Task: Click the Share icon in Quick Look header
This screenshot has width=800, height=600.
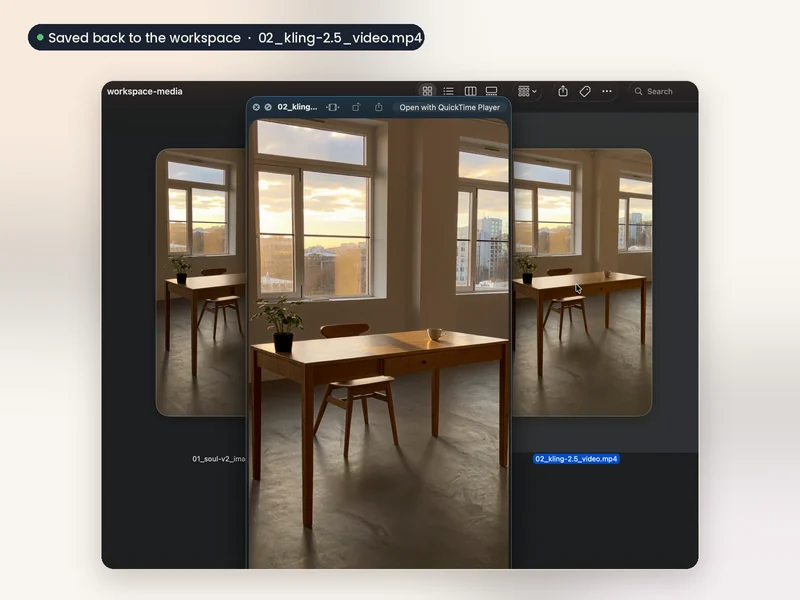Action: point(379,107)
